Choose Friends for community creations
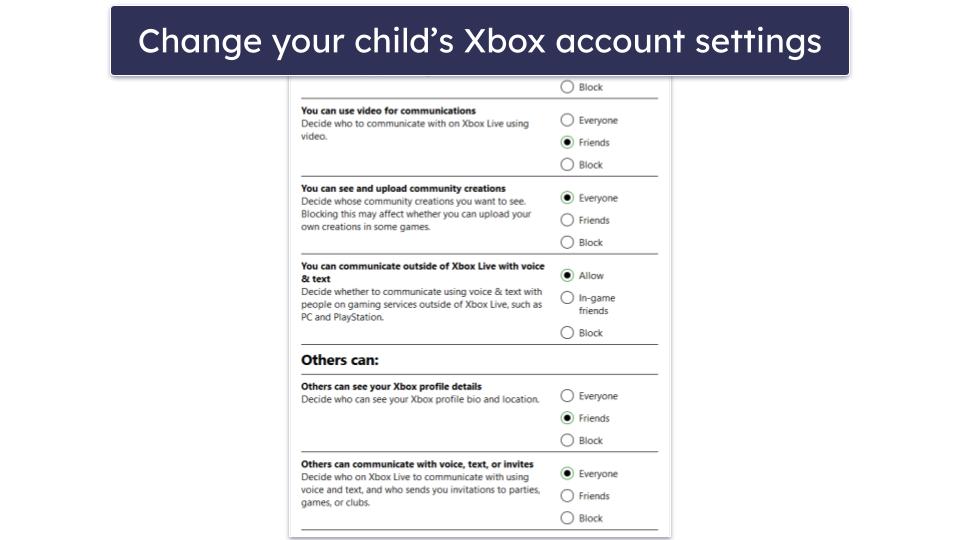Image resolution: width=960 pixels, height=540 pixels. point(567,220)
